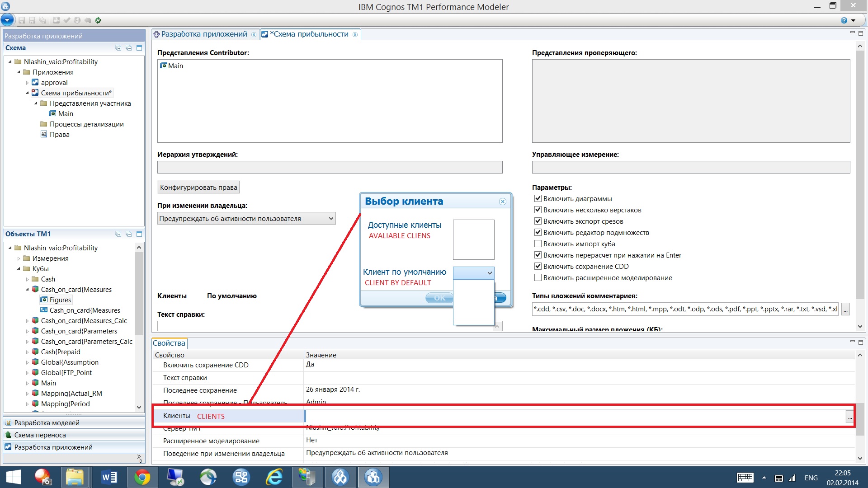Open the Разработка моделей pane
This screenshot has width=868, height=488.
click(x=74, y=423)
